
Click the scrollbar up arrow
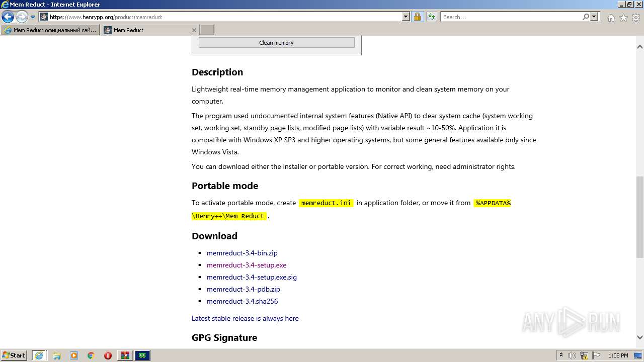click(x=639, y=47)
